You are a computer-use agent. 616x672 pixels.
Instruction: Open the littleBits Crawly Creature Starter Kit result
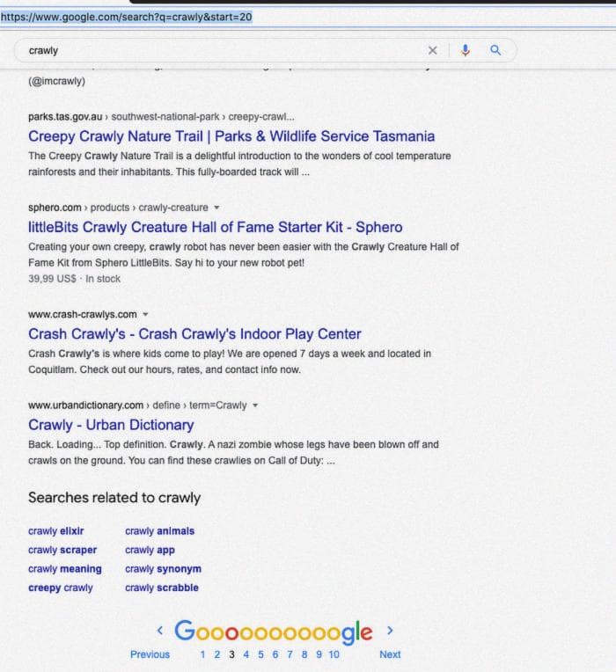216,227
